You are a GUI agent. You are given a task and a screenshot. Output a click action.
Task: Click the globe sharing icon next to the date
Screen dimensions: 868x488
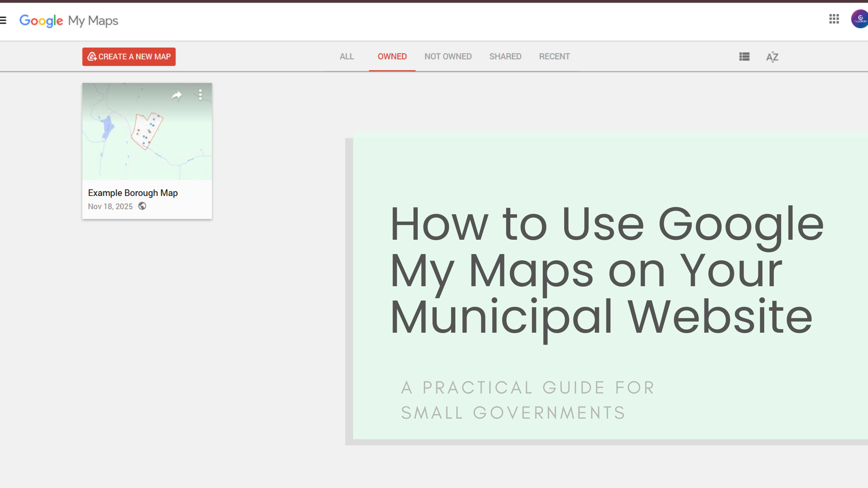[x=142, y=206]
